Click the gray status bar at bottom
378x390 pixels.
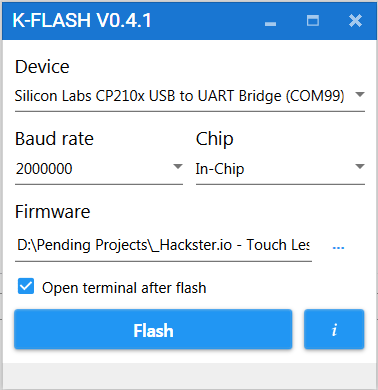tap(189, 376)
